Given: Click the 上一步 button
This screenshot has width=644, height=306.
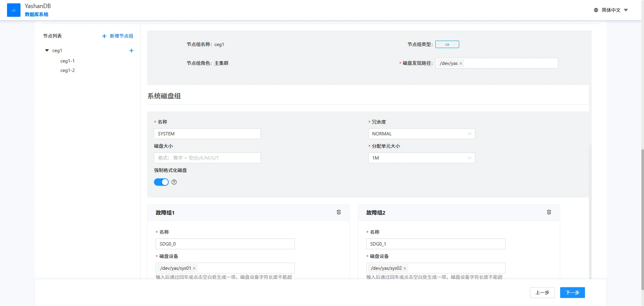Looking at the screenshot, I should (542, 293).
